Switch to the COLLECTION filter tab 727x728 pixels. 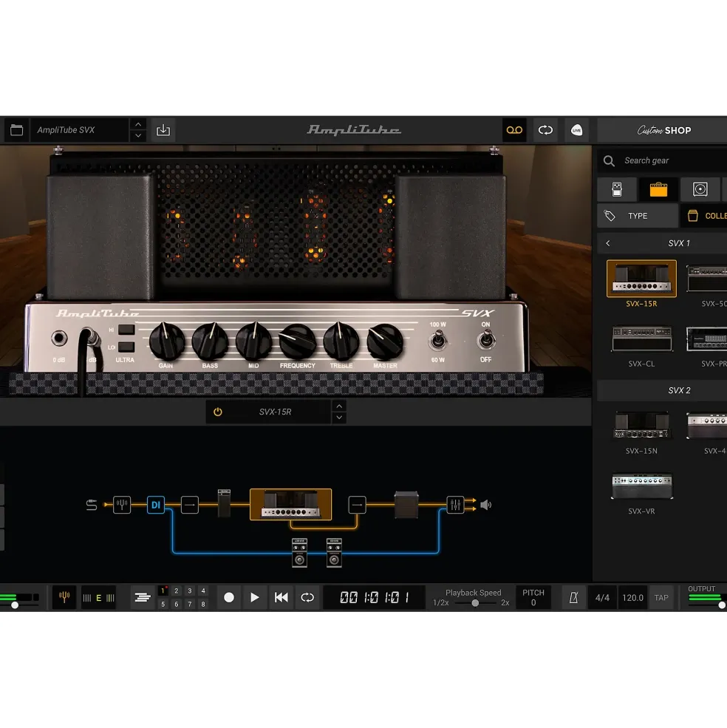click(704, 216)
